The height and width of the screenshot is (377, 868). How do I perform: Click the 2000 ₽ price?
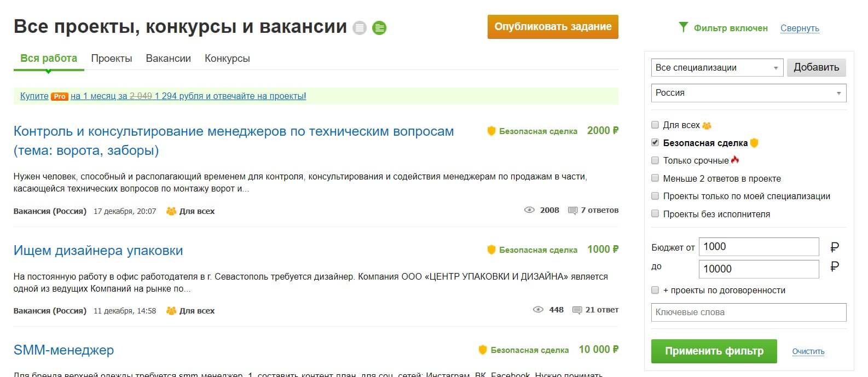tap(603, 131)
